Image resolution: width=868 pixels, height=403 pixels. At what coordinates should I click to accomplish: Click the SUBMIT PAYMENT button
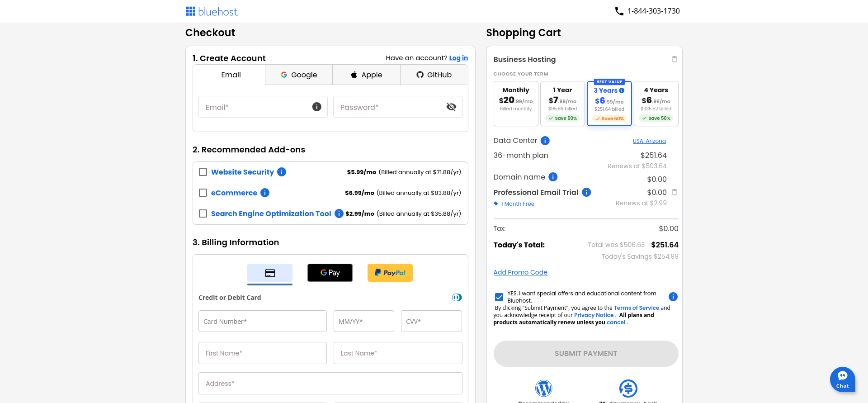tap(586, 354)
